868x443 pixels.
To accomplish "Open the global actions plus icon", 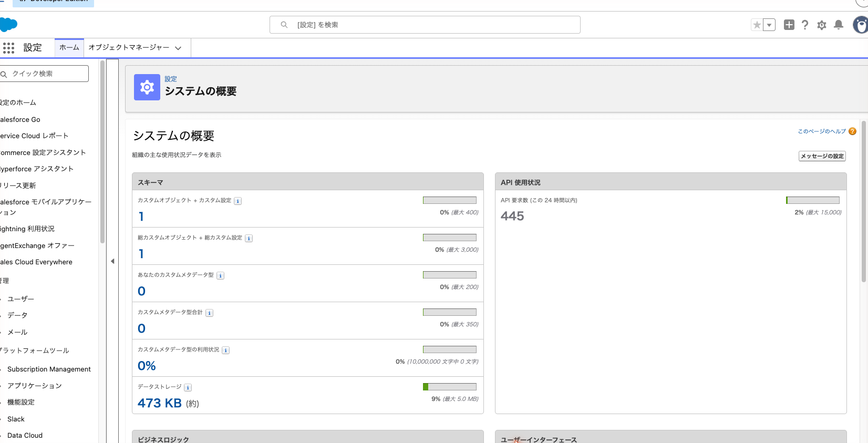I will (789, 25).
